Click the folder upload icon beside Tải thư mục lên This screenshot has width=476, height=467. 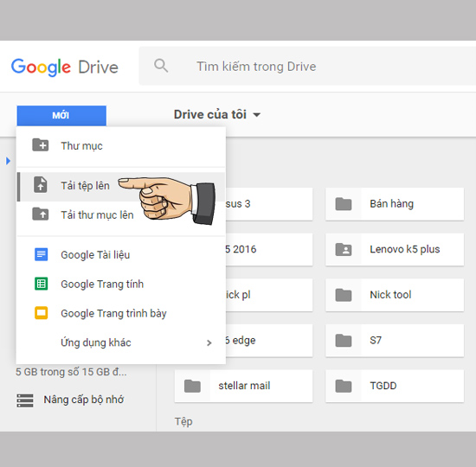(x=41, y=214)
